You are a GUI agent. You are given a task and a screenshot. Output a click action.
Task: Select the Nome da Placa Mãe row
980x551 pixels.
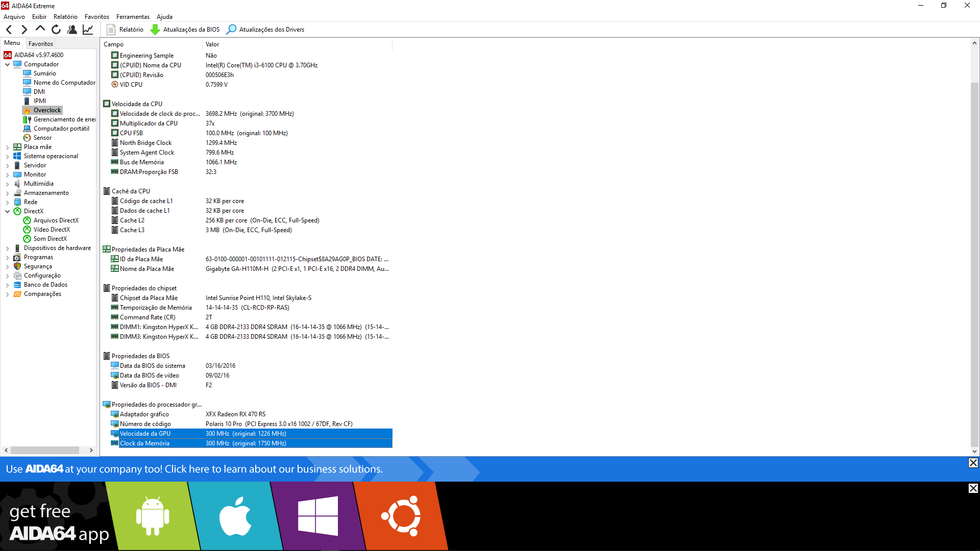247,269
